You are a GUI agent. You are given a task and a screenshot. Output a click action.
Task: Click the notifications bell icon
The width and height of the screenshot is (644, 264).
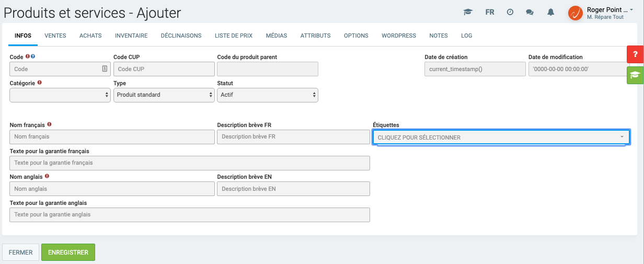click(550, 12)
